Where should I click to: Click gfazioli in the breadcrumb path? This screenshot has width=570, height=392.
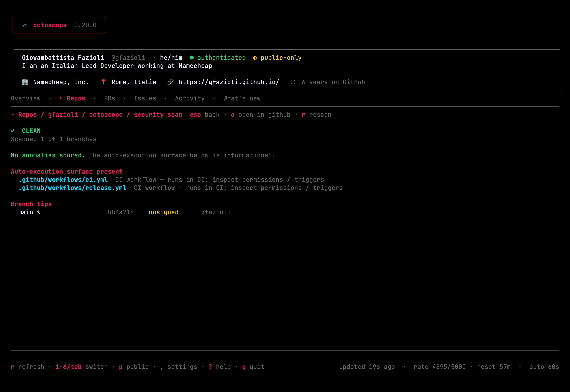coord(63,115)
